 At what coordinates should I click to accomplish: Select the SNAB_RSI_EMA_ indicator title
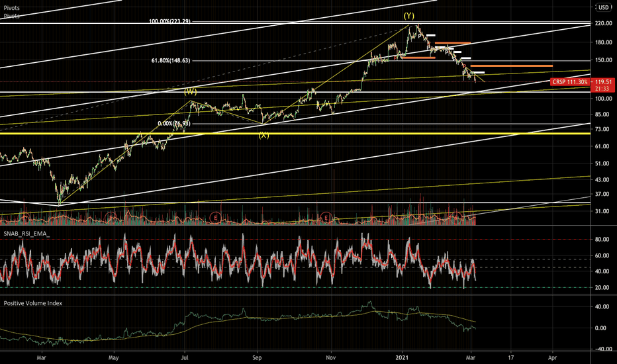click(x=26, y=234)
